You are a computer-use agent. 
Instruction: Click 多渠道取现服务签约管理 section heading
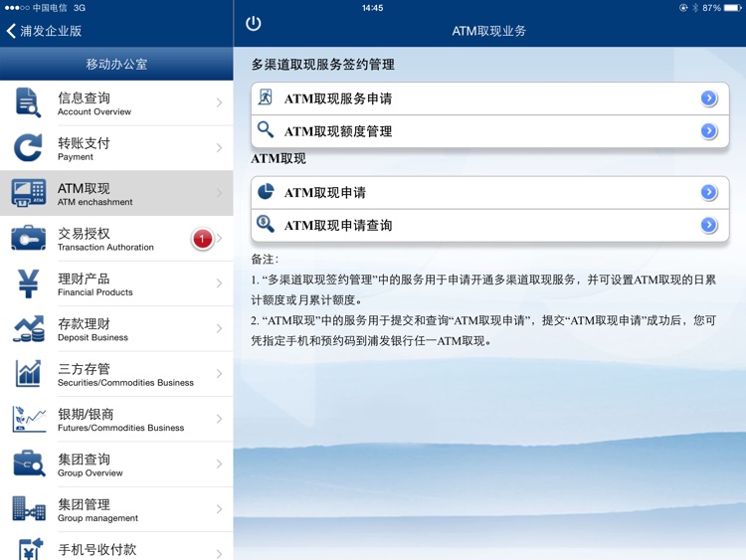(323, 65)
